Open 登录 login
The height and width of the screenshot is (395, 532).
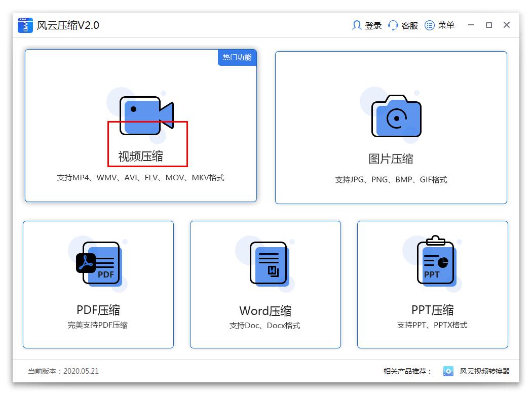[x=373, y=25]
